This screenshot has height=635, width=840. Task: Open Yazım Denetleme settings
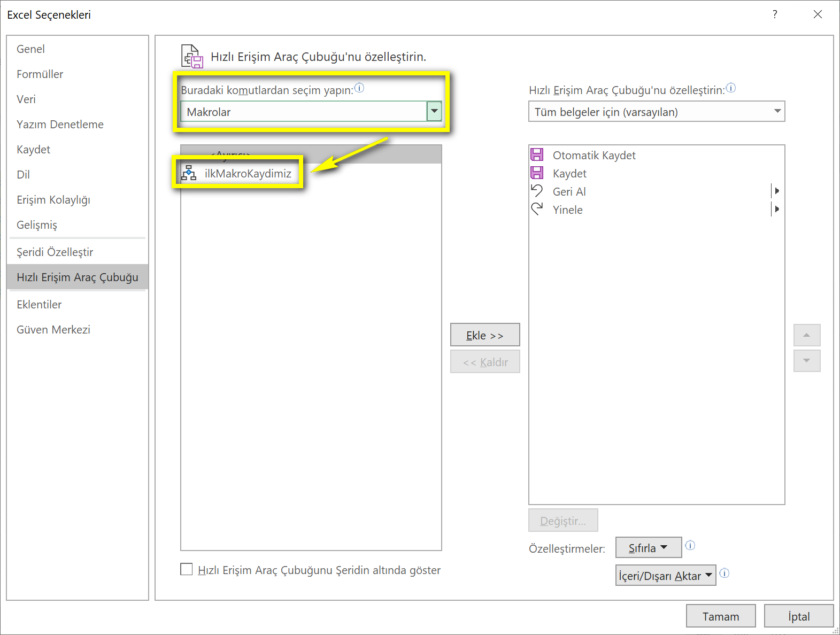78,125
